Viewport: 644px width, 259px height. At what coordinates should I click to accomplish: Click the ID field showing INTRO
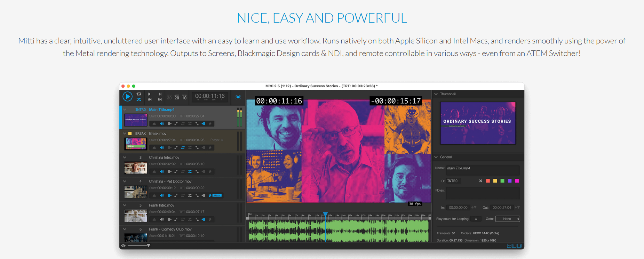click(453, 181)
